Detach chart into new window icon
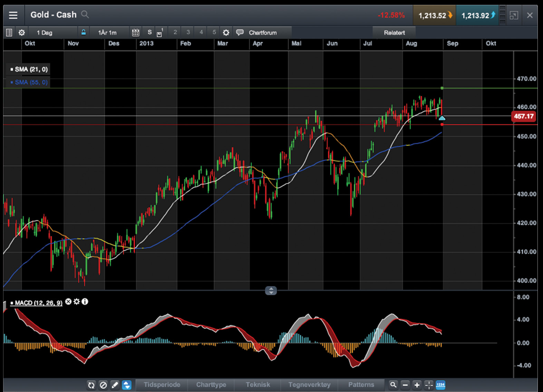543x392 pixels. click(514, 15)
